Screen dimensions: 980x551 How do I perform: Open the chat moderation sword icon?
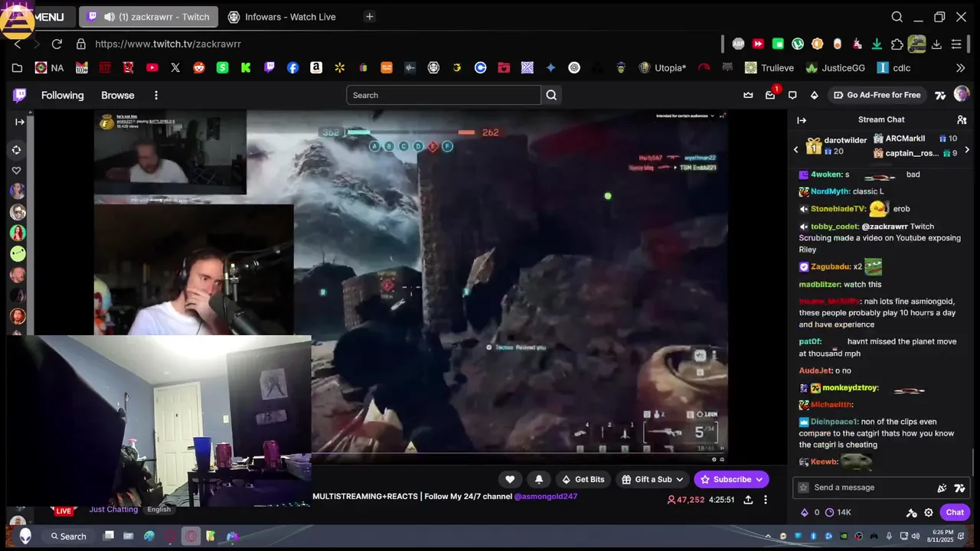coord(912,513)
